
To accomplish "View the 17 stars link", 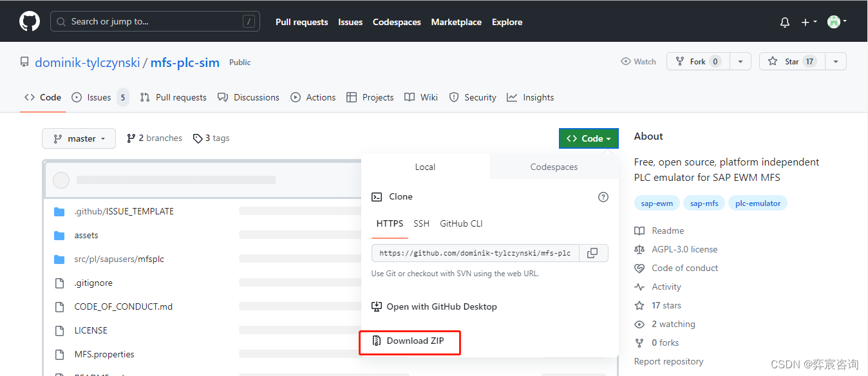I will 658,305.
